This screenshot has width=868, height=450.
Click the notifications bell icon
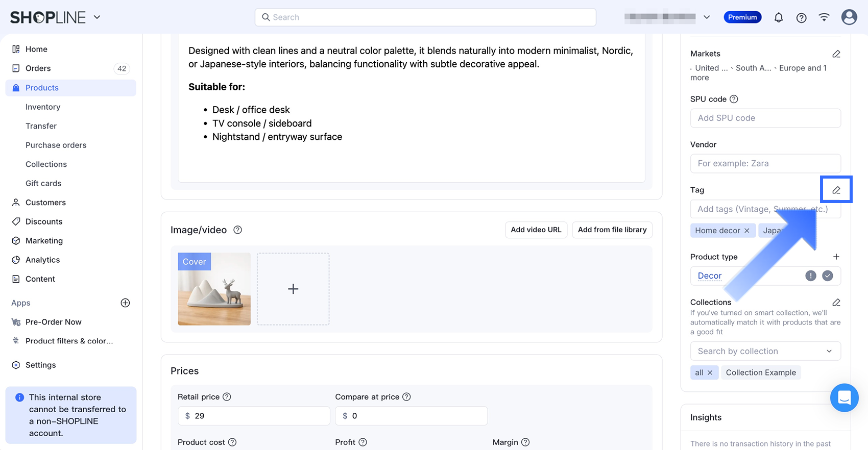(778, 17)
